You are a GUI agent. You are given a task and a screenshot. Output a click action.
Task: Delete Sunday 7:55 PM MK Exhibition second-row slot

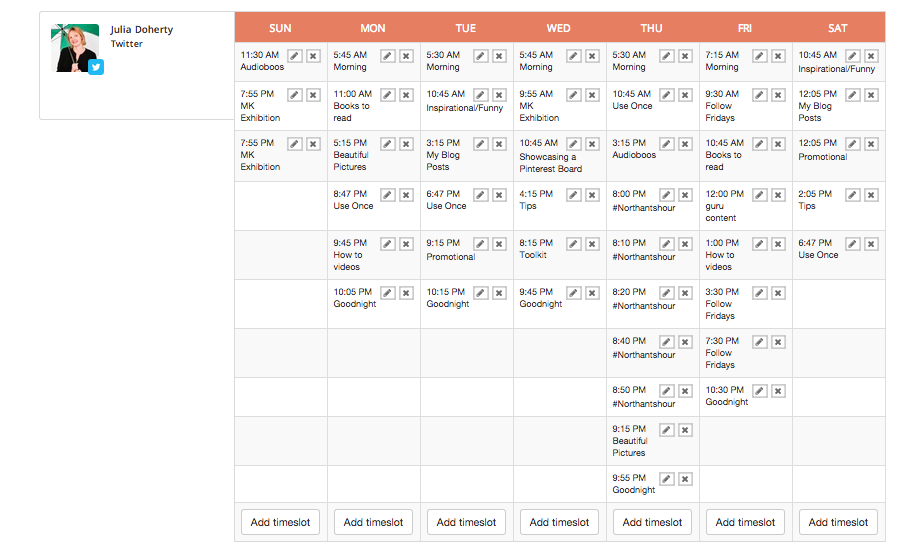[x=313, y=95]
